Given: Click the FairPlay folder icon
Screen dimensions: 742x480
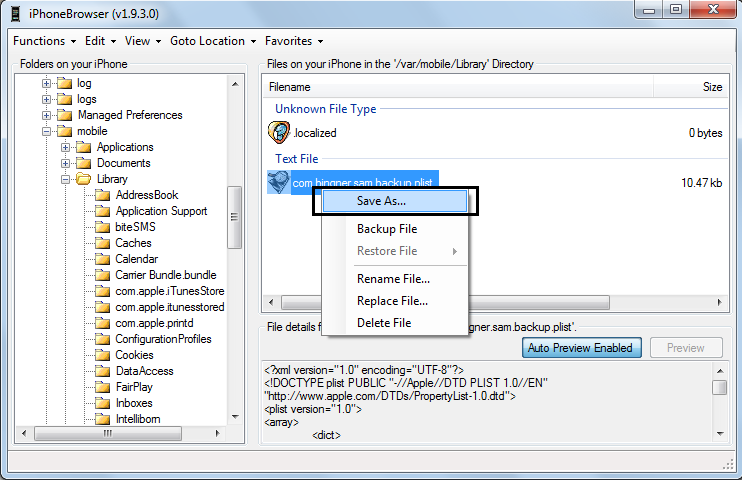Looking at the screenshot, I should [x=102, y=388].
